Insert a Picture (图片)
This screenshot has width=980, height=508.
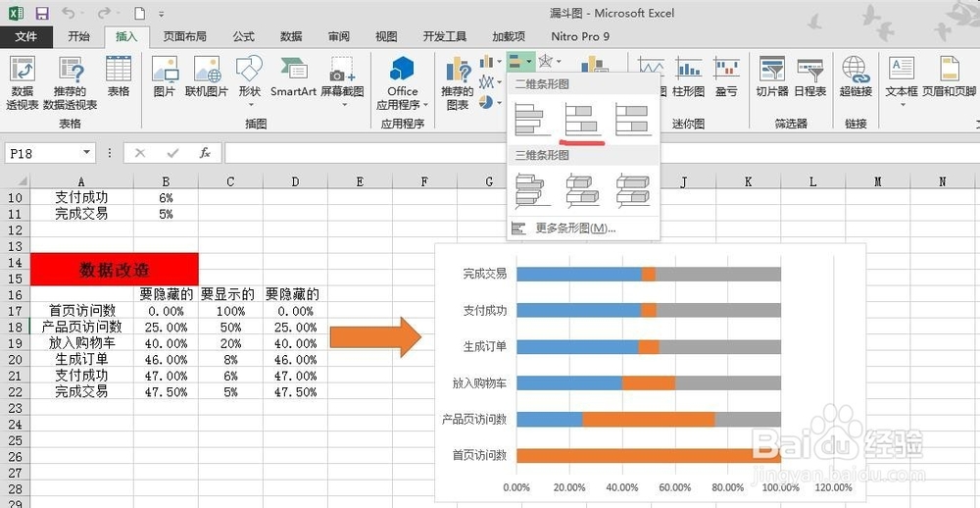click(x=165, y=76)
